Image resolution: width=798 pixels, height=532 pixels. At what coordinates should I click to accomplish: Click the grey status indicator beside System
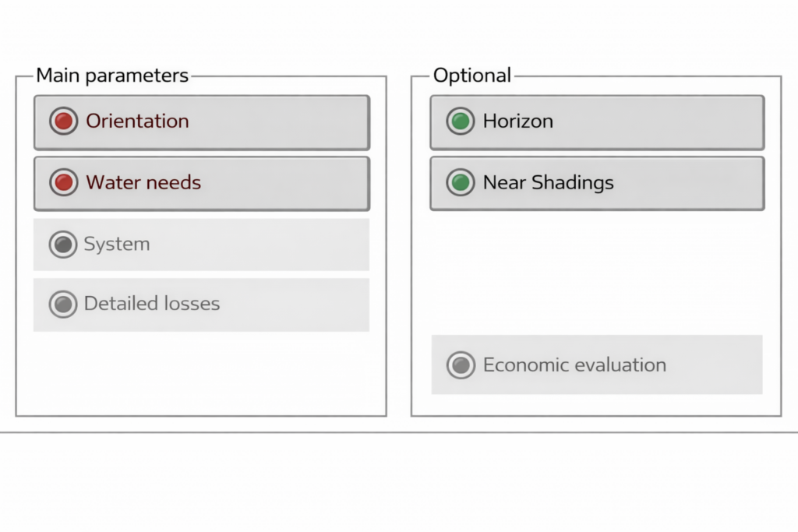[x=63, y=245]
